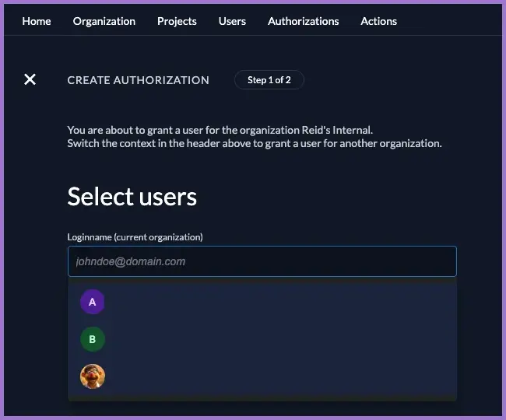Open the Organization tab
Image resolution: width=506 pixels, height=420 pixels.
pos(104,21)
